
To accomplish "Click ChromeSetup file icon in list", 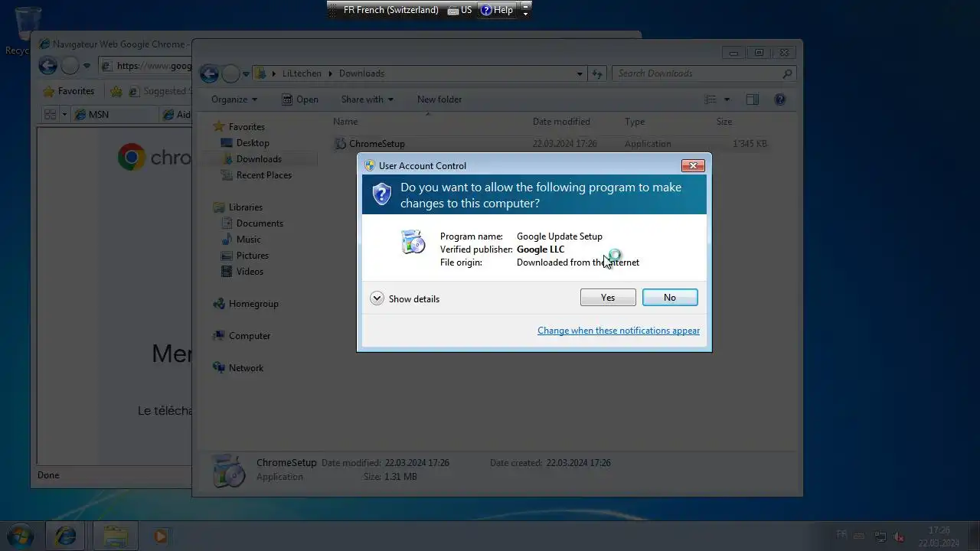I will click(x=341, y=144).
